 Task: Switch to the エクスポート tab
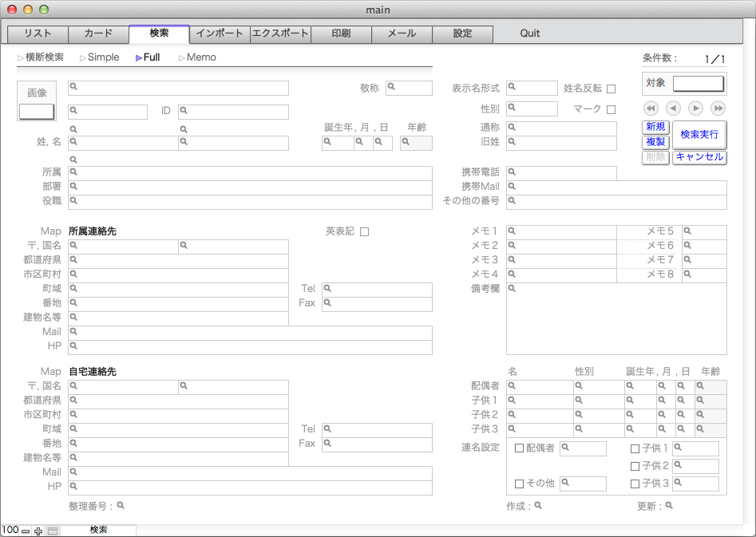point(280,34)
